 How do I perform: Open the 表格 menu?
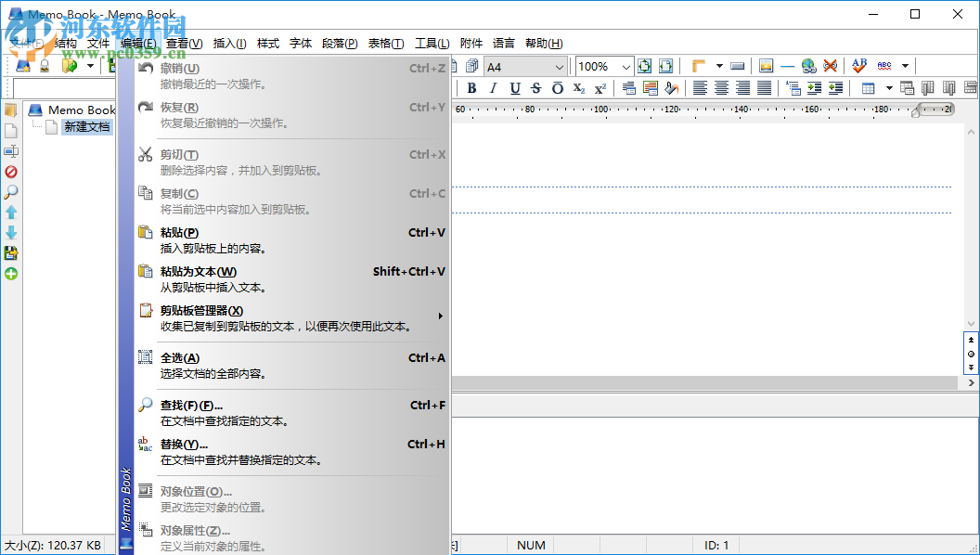[x=385, y=43]
